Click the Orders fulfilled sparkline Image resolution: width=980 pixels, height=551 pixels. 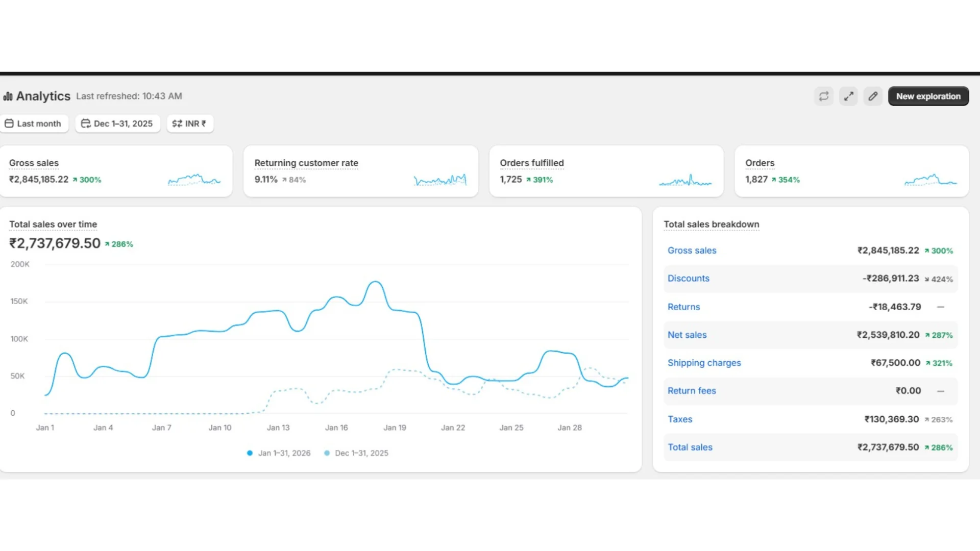[x=685, y=180]
